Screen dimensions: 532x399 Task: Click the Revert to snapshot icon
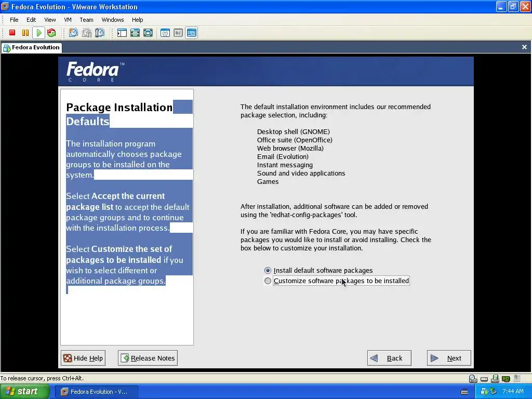87,33
